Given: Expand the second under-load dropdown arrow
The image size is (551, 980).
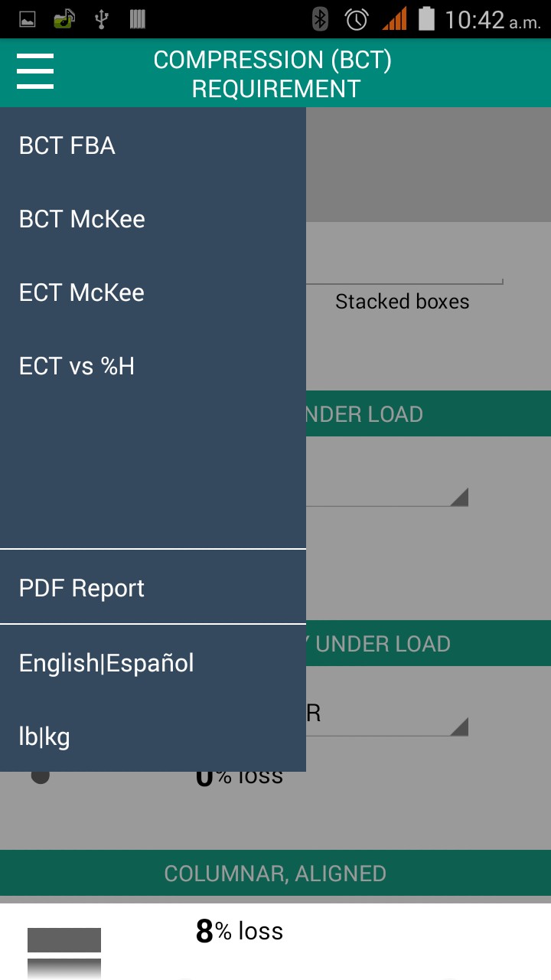Looking at the screenshot, I should 458,727.
